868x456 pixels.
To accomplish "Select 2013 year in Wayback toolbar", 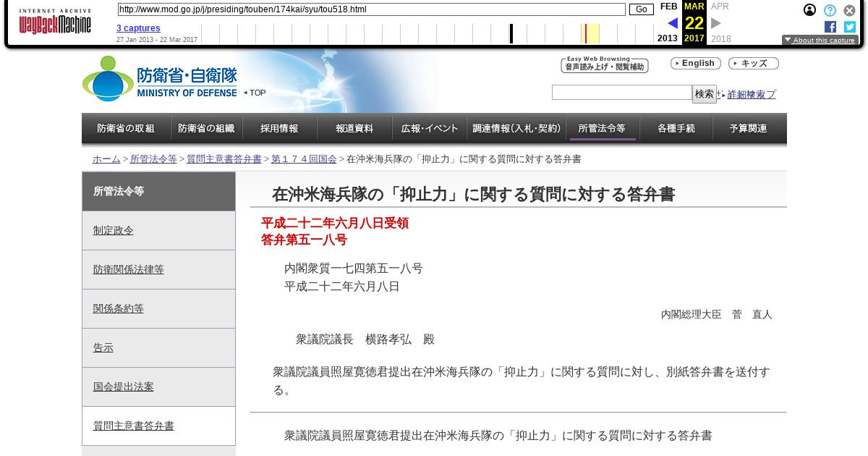I will tap(668, 38).
